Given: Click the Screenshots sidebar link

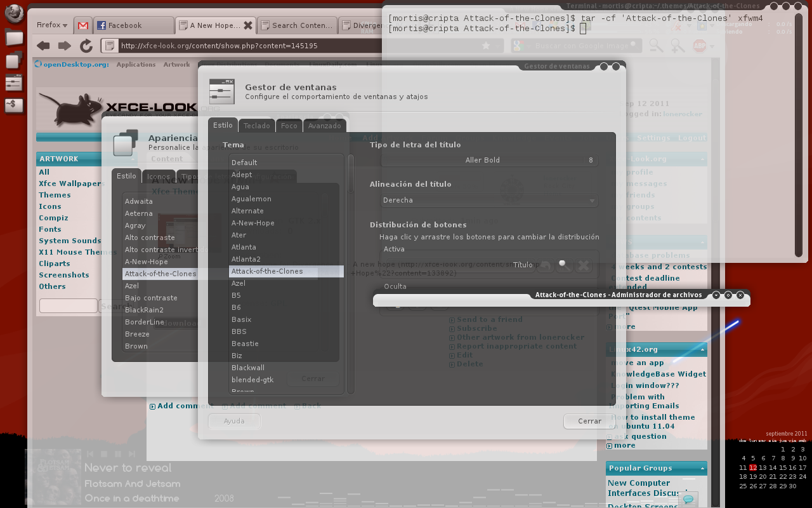Looking at the screenshot, I should click(63, 275).
